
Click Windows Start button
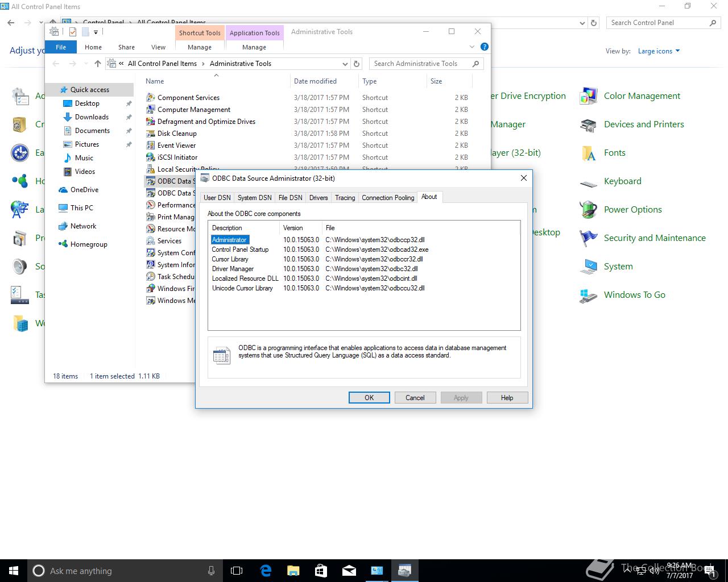(x=14, y=571)
